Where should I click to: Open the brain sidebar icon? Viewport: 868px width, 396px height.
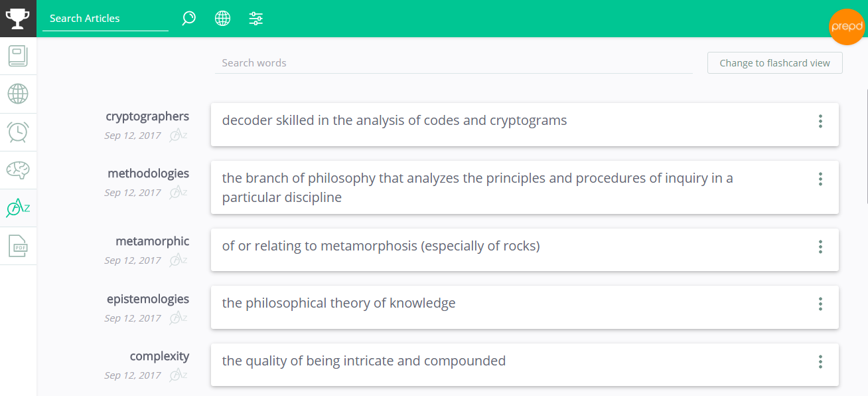click(x=18, y=170)
